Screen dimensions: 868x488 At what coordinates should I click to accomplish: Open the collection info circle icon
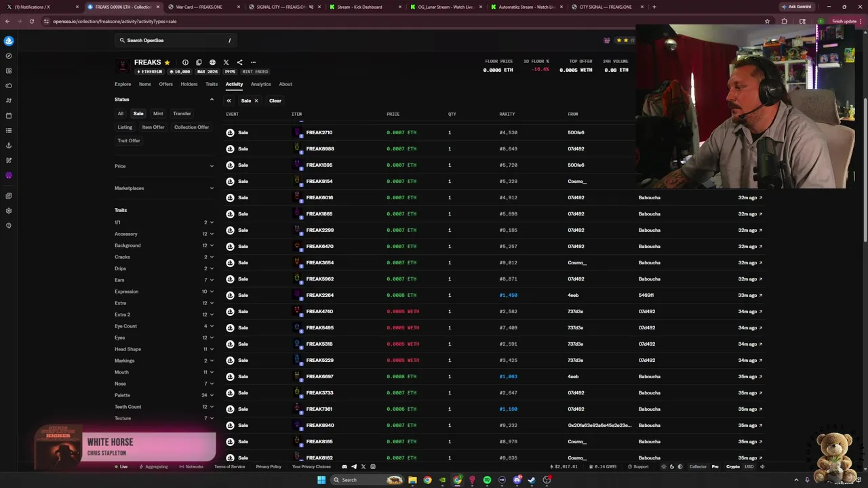(x=185, y=62)
